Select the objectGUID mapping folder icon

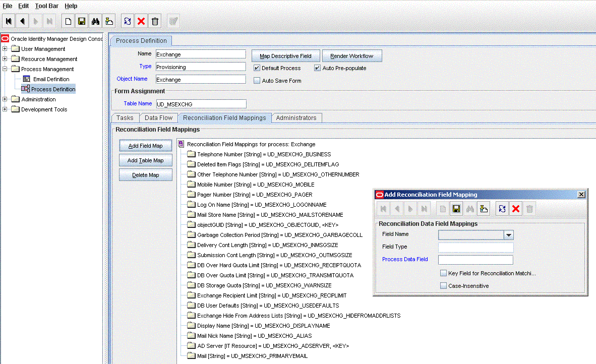click(x=191, y=225)
